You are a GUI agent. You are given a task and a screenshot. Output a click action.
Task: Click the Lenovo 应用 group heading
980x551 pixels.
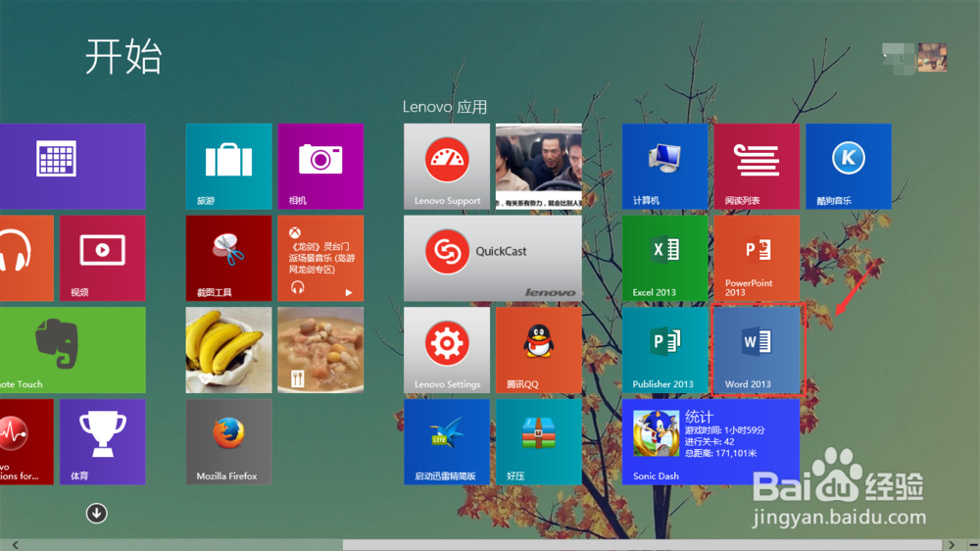click(444, 107)
